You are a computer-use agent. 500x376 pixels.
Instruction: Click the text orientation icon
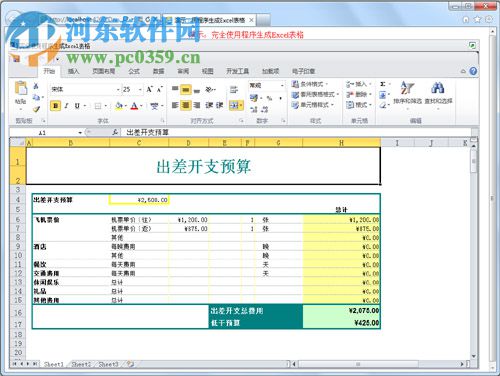(x=209, y=89)
